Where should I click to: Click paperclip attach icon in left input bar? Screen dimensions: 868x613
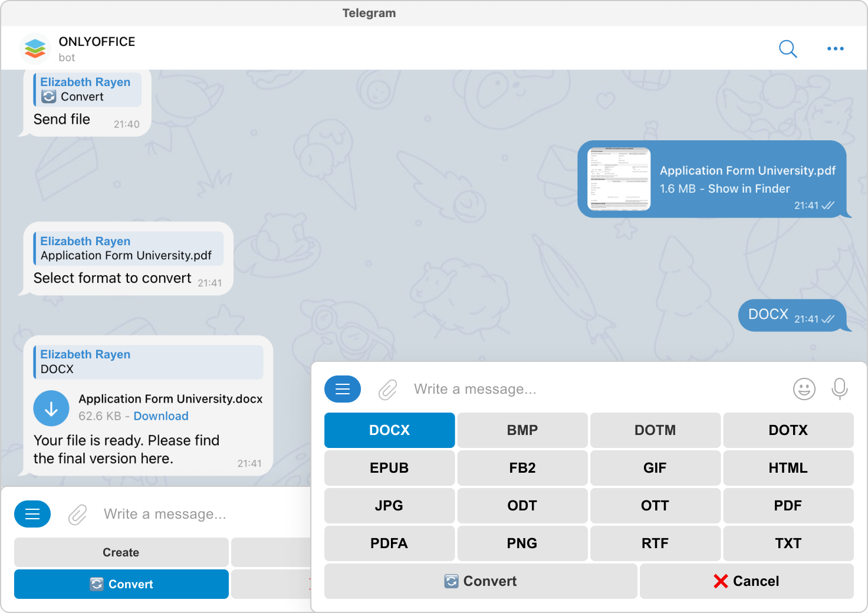coord(77,515)
